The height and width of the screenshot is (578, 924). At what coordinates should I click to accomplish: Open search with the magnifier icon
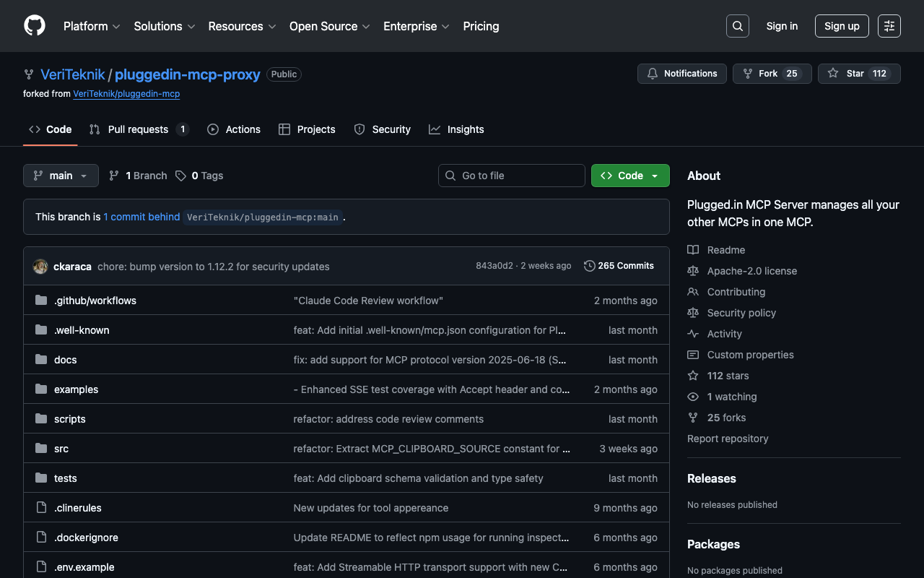pos(737,26)
